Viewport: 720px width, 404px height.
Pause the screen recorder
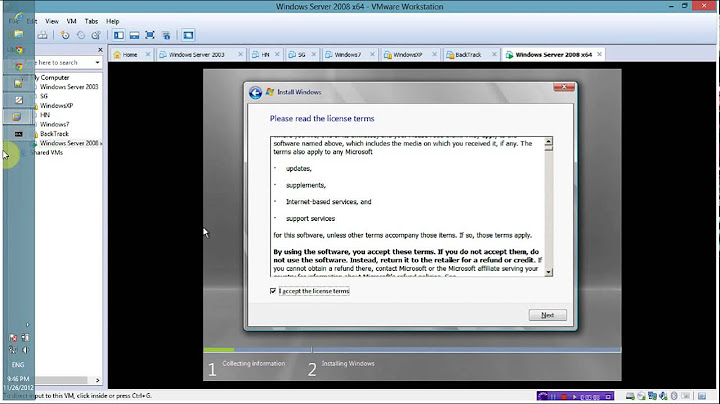pyautogui.click(x=553, y=397)
